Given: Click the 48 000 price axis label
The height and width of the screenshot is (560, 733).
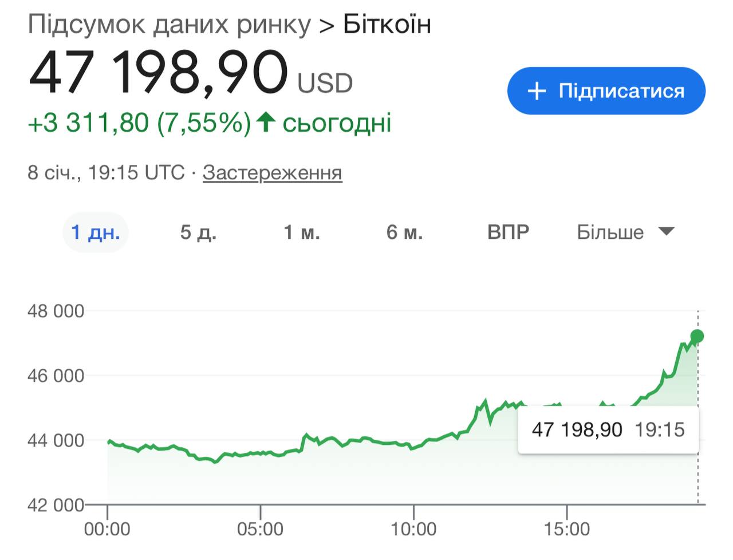Looking at the screenshot, I should [56, 311].
